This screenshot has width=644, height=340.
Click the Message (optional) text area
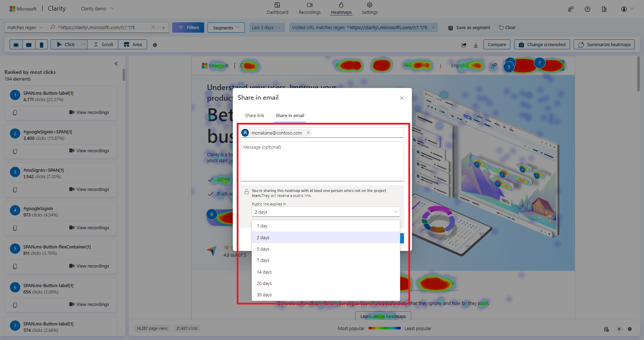tap(322, 161)
